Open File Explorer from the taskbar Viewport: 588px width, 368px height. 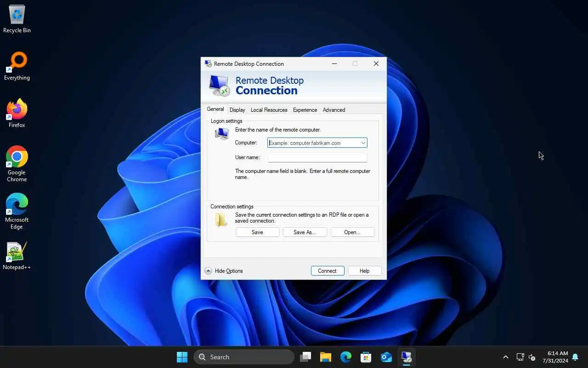coord(326,357)
